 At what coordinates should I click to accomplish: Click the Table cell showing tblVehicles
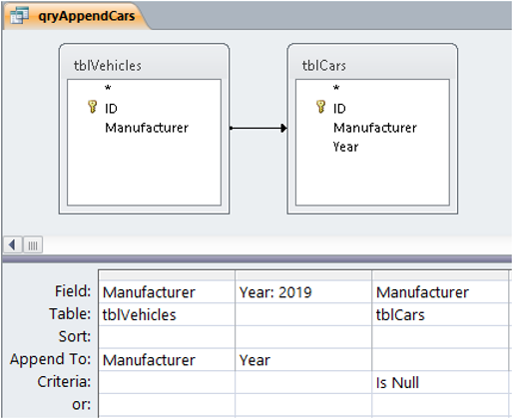pos(167,314)
